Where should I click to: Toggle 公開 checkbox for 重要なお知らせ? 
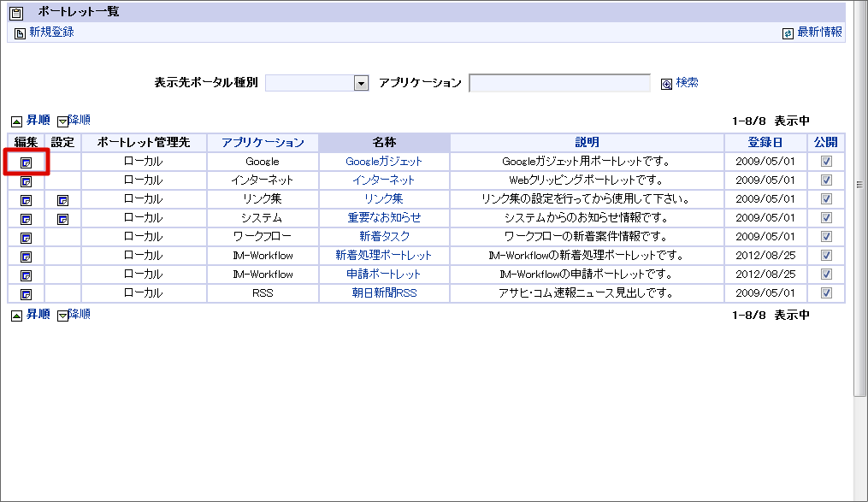tap(826, 217)
